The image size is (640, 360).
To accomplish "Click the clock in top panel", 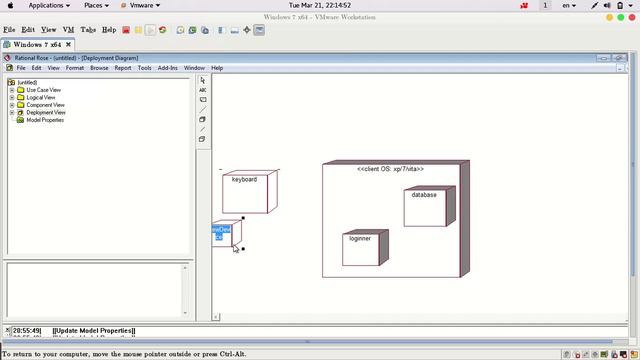I will pyautogui.click(x=320, y=5).
